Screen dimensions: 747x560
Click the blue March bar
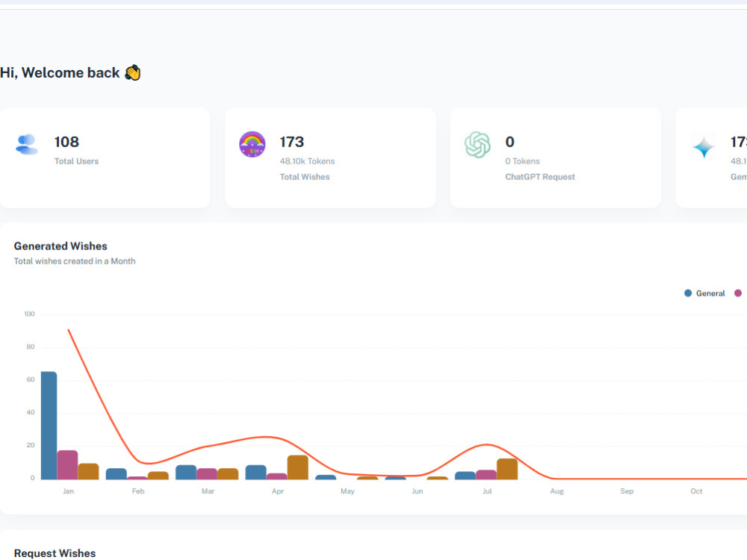(x=186, y=472)
